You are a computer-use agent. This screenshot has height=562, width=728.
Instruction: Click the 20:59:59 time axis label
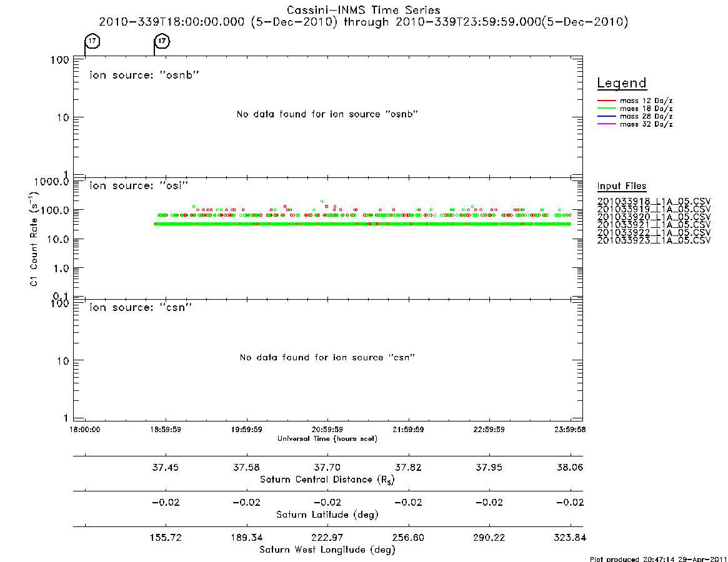click(x=327, y=430)
